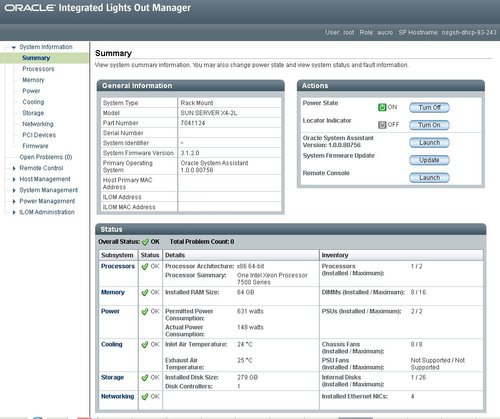Click the Storage status check icon
The width and height of the screenshot is (500, 419).
pos(145,378)
